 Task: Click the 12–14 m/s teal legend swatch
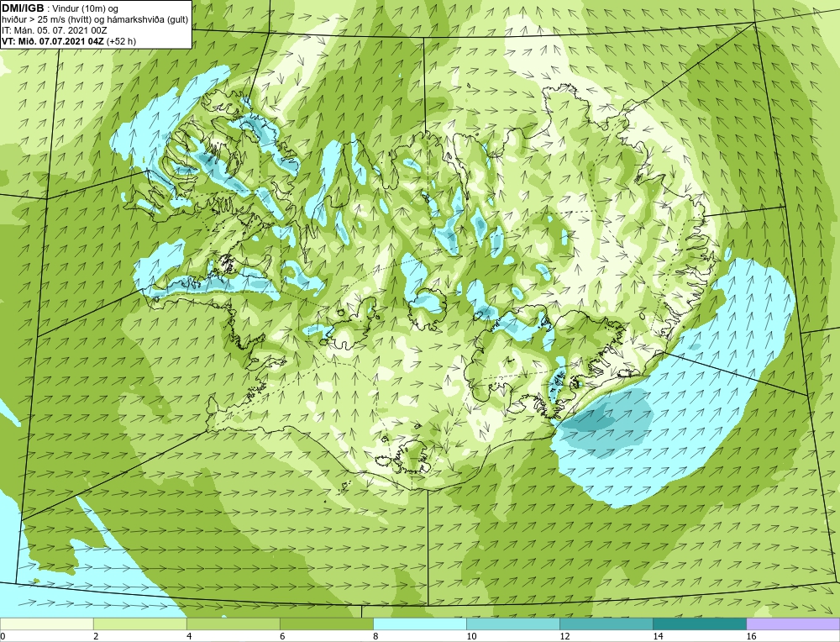pos(606,624)
